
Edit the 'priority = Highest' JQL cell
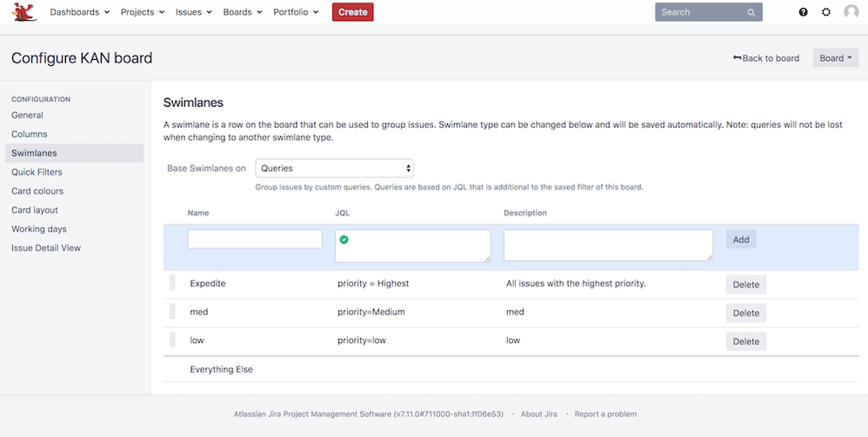[x=373, y=283]
